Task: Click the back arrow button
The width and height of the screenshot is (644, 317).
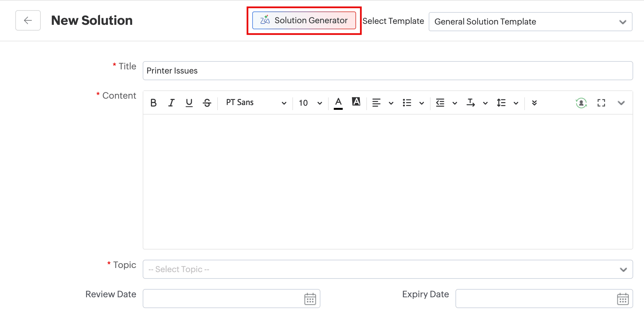Action: coord(28,20)
